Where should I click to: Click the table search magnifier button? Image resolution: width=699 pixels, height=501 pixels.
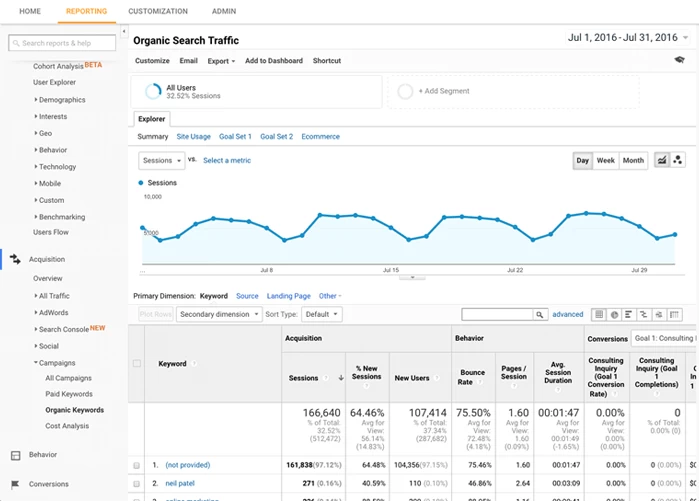[541, 314]
